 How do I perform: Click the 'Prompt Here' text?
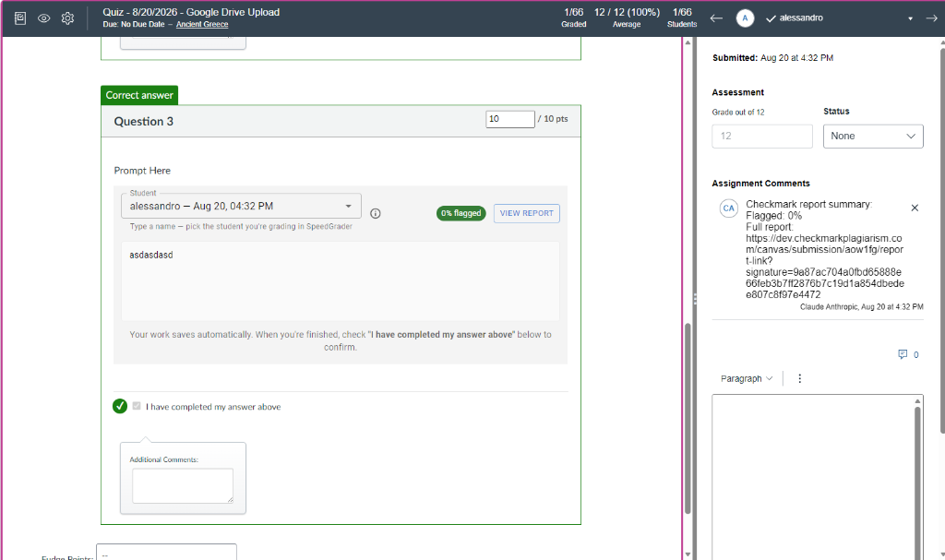coord(142,171)
